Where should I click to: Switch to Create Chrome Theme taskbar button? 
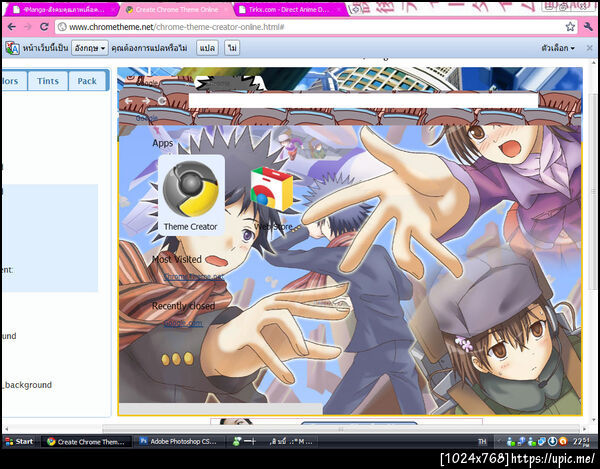click(x=86, y=441)
